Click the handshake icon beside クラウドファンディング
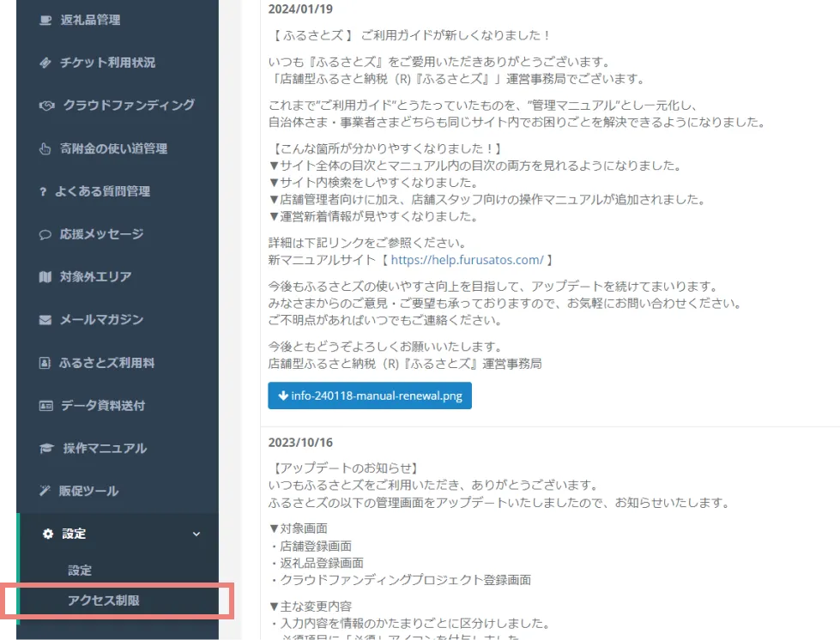 click(x=47, y=106)
